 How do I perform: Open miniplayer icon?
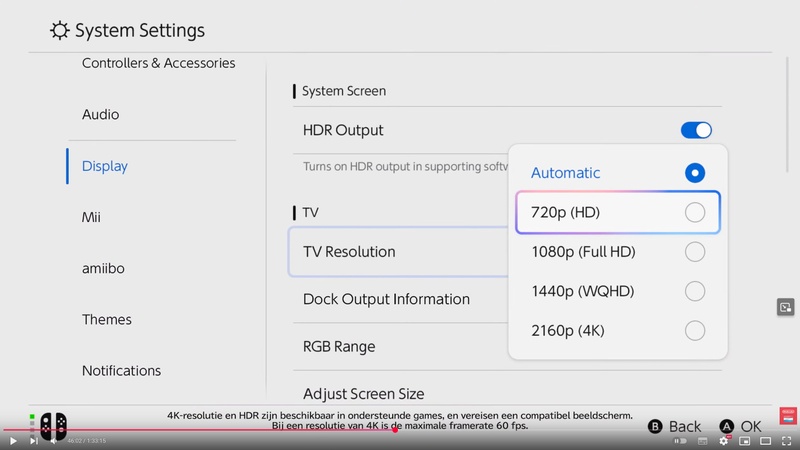(744, 441)
